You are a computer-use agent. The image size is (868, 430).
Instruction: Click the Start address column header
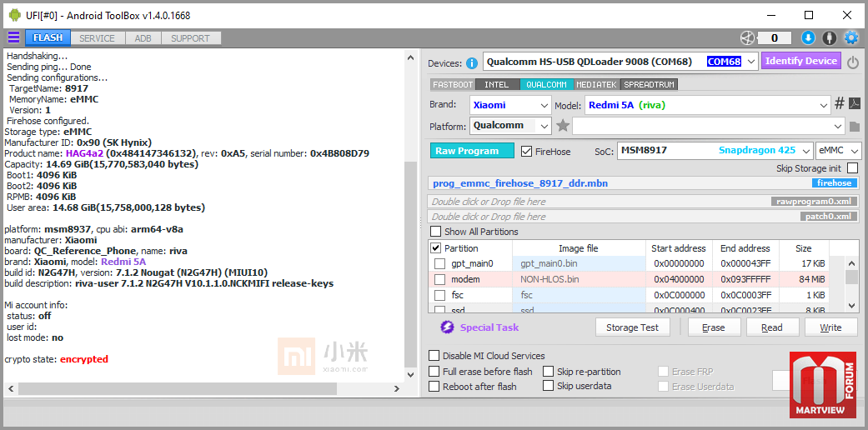[x=679, y=248]
